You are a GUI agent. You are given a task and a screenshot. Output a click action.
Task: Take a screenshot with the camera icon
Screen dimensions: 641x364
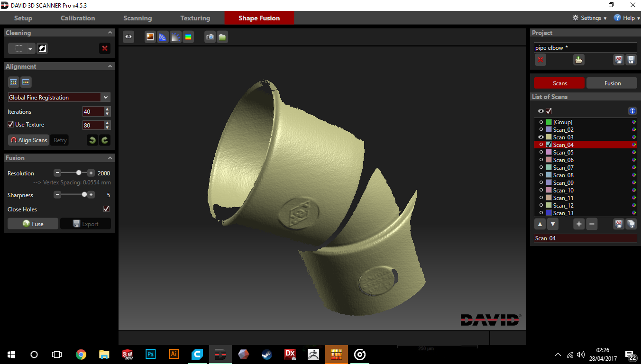point(210,37)
